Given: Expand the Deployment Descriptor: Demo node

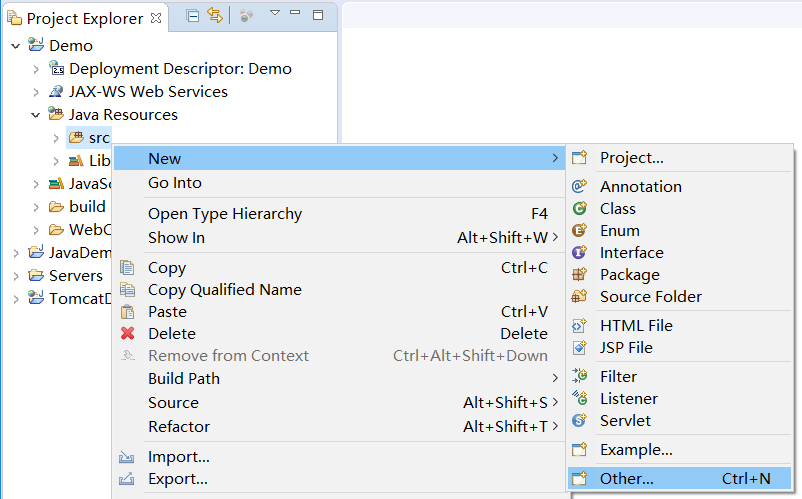Looking at the screenshot, I should [x=36, y=69].
